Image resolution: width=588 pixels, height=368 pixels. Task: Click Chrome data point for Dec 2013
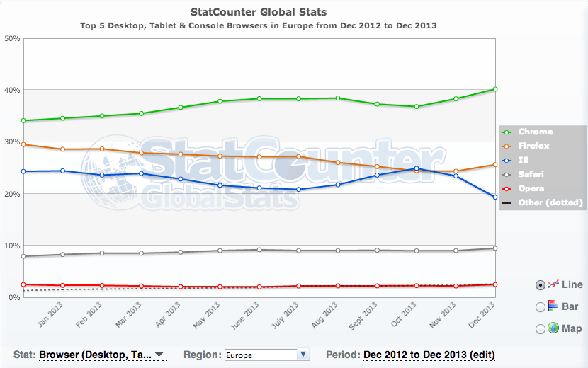tap(495, 89)
